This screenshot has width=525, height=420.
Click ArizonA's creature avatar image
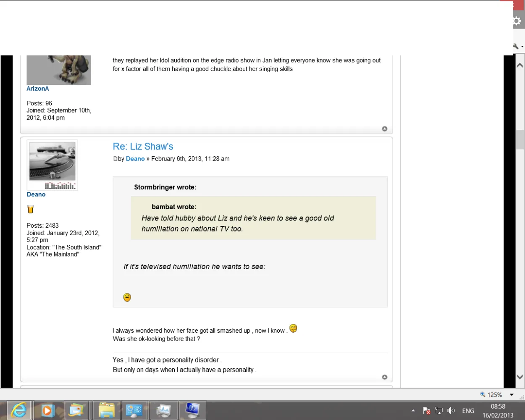(59, 70)
